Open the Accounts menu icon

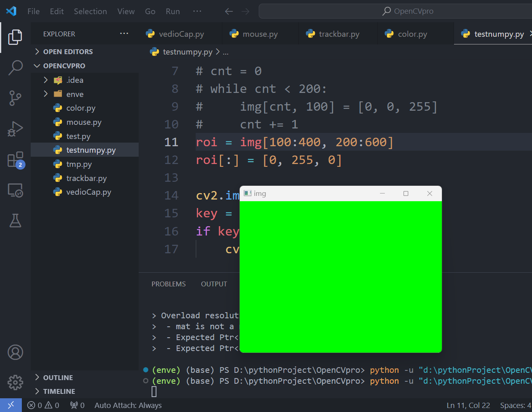(x=15, y=352)
